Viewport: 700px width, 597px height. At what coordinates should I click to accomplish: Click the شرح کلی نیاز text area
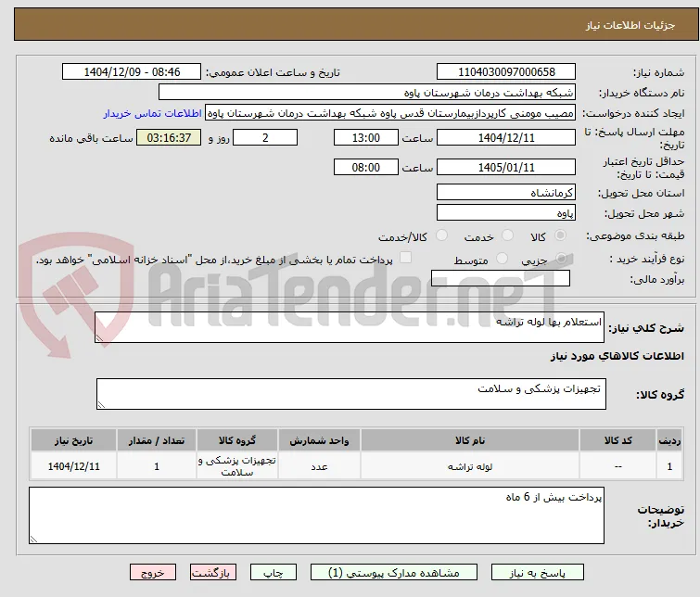pyautogui.click(x=350, y=327)
